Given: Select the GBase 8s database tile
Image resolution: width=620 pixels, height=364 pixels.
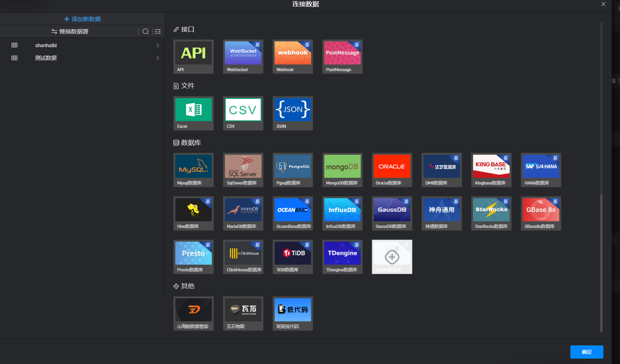Looking at the screenshot, I should pyautogui.click(x=541, y=213).
